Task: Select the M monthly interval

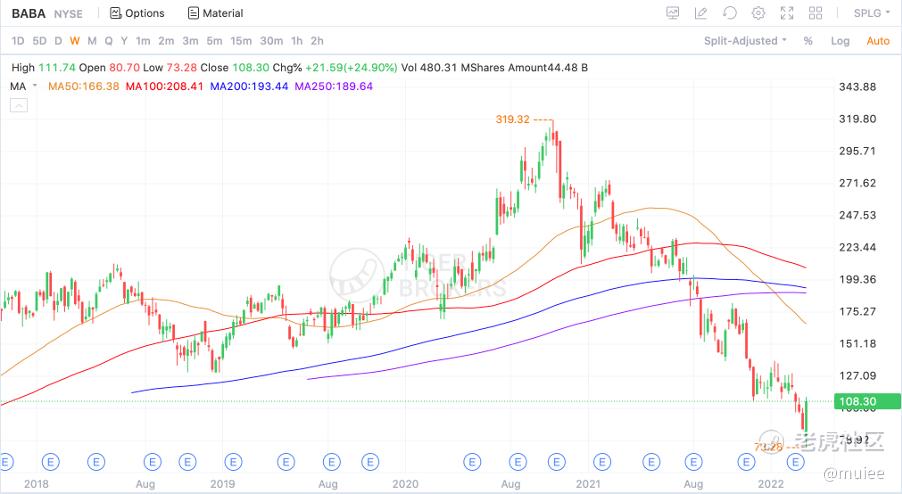Action: click(92, 41)
